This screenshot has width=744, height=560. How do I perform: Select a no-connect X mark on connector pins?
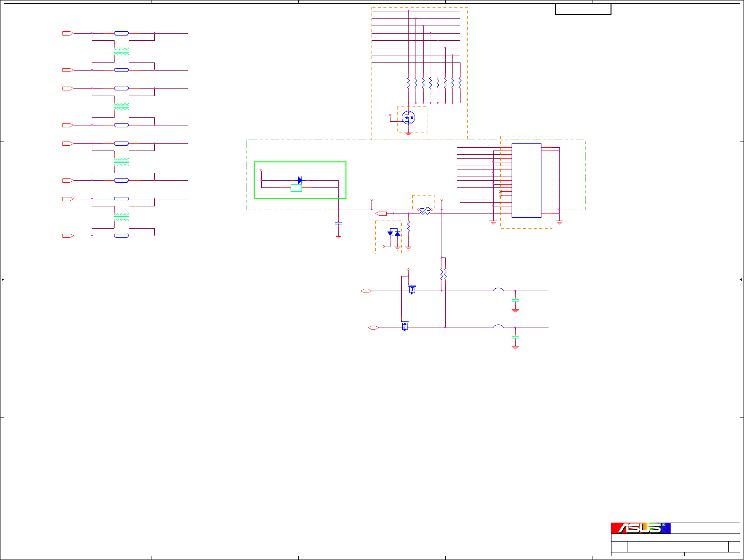coord(501,191)
